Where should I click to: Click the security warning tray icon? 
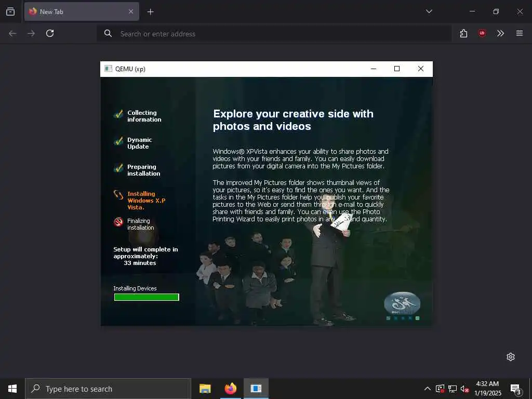(440, 389)
